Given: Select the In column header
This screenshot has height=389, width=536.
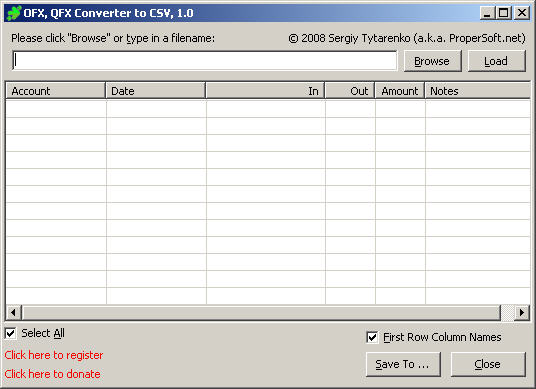Looking at the screenshot, I should pyautogui.click(x=265, y=91).
